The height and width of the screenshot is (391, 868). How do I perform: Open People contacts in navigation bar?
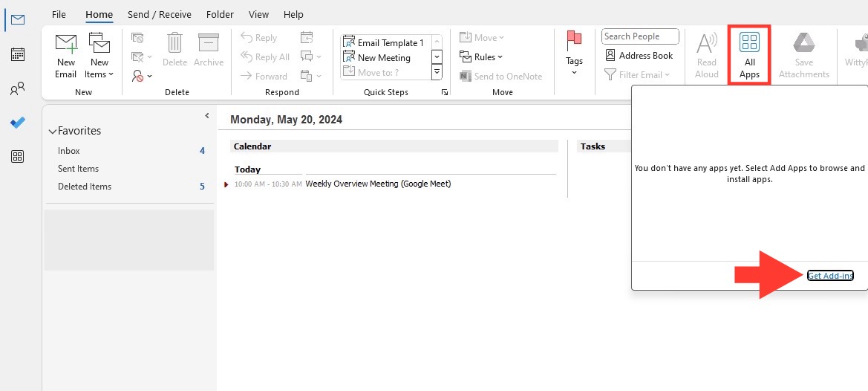point(18,88)
